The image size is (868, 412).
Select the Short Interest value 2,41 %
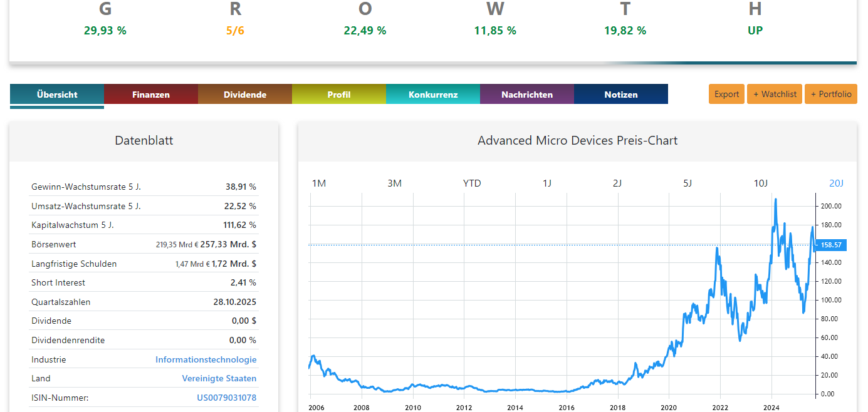point(243,282)
